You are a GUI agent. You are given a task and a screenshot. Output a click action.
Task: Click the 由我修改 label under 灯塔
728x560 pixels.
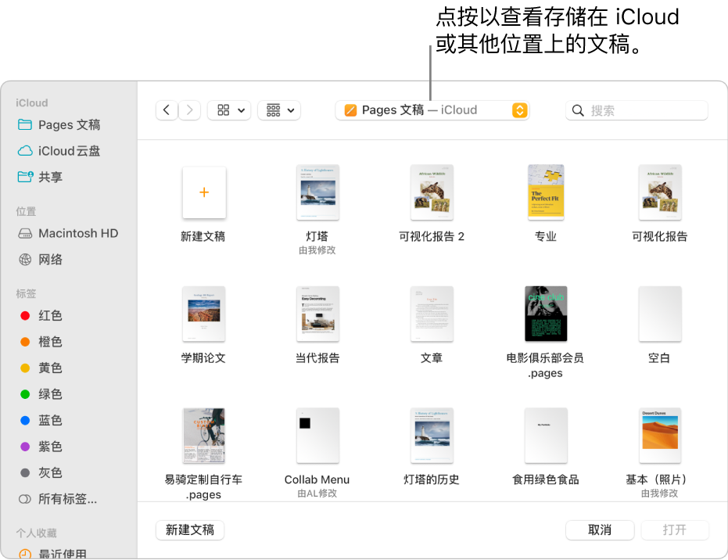pos(317,250)
